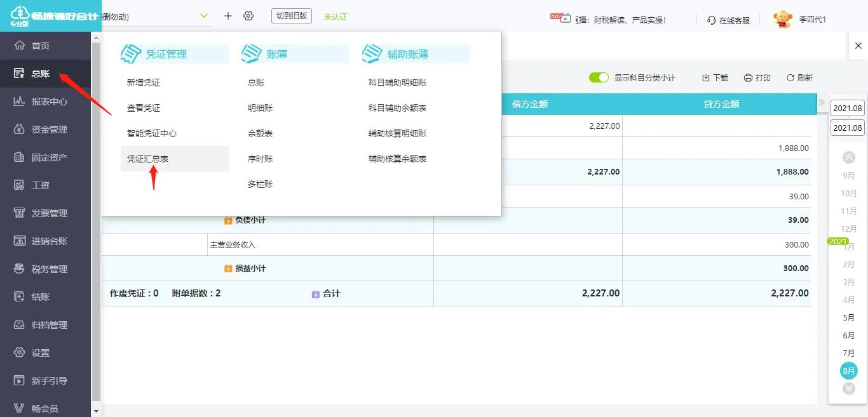This screenshot has width=868, height=417.
Task: Click the 进销台账 icon in the sidebar
Action: coord(19,241)
